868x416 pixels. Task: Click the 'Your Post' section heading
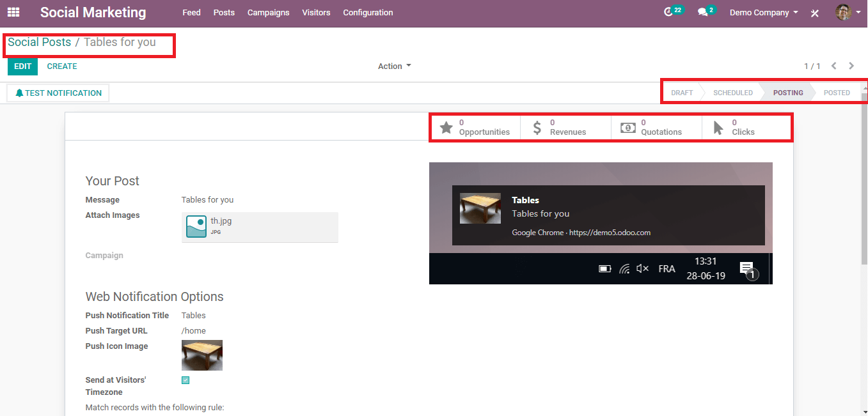(x=113, y=181)
